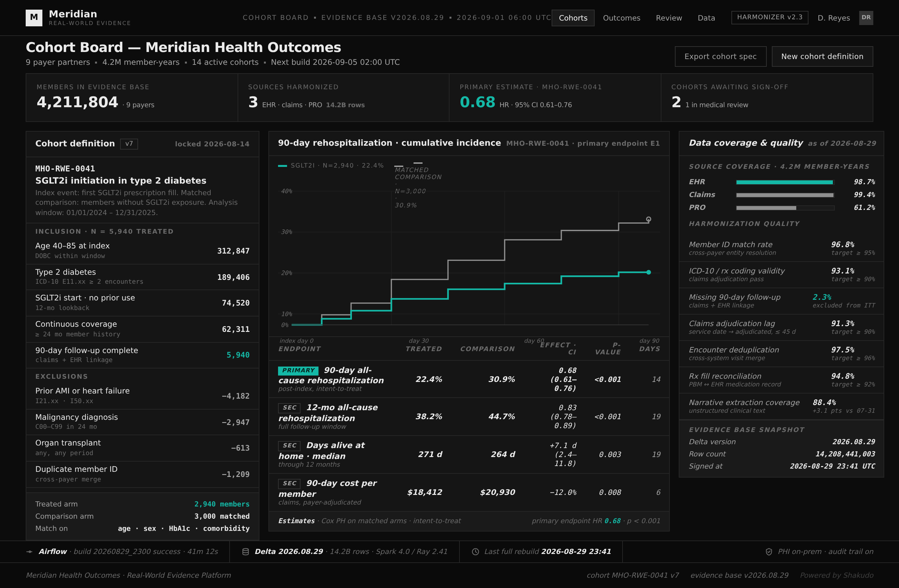Select the comparison curve day-90 endpoint marker

point(649,219)
